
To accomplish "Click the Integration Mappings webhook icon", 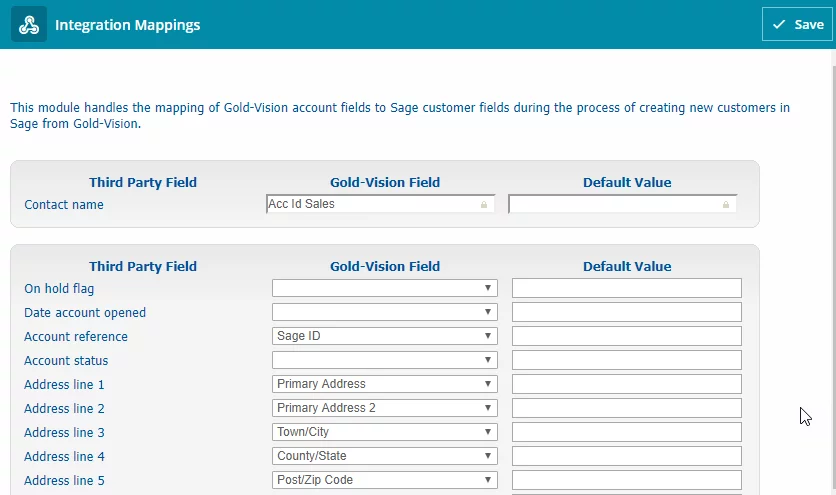I will pyautogui.click(x=29, y=25).
